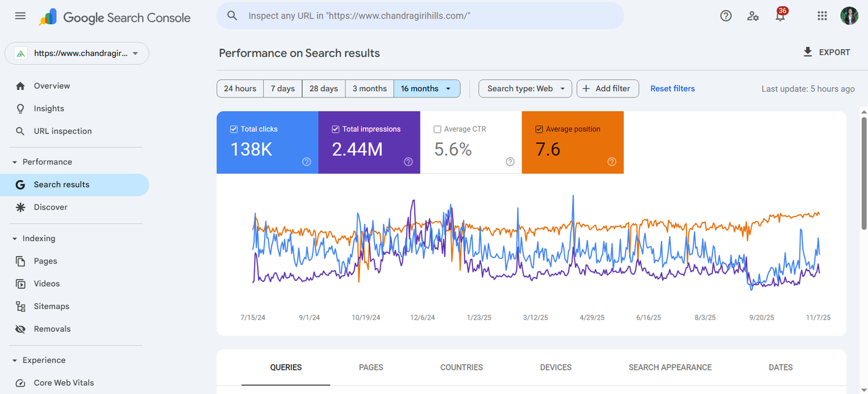Click the Core Web Vitals gauge icon
The width and height of the screenshot is (868, 394).
click(20, 383)
